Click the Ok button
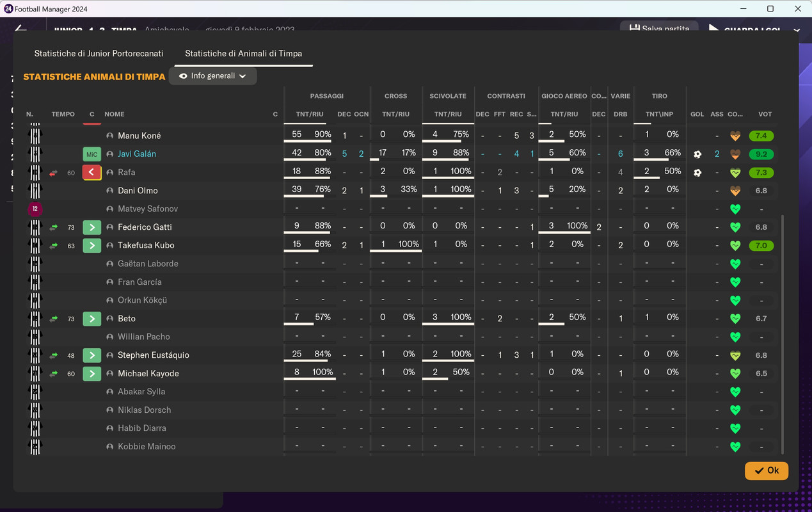 pos(766,470)
